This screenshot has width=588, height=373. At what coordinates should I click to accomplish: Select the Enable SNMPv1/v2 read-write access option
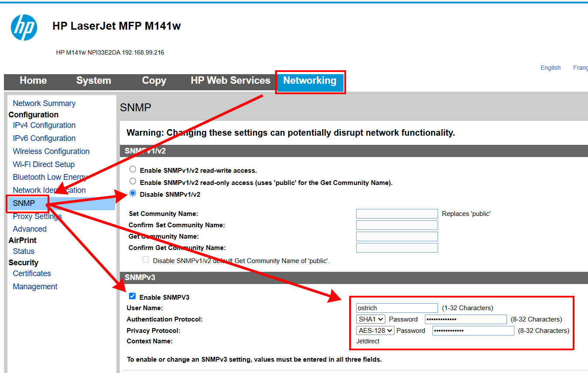(133, 169)
